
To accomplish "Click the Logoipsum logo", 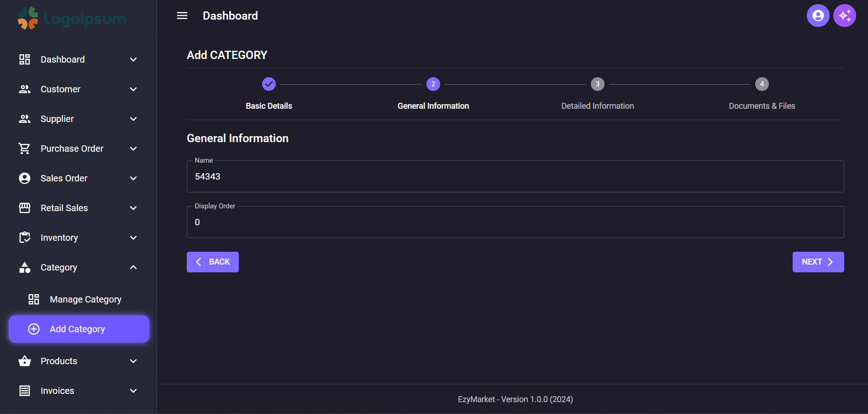I will pyautogui.click(x=72, y=18).
